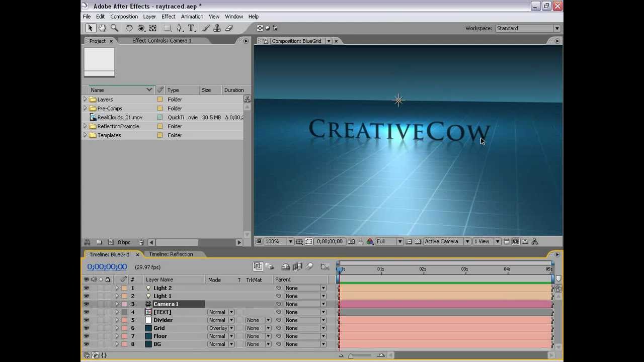Screen dimensions: 644x362
Task: Click the Delete trash icon in Project panel
Action: point(141,242)
